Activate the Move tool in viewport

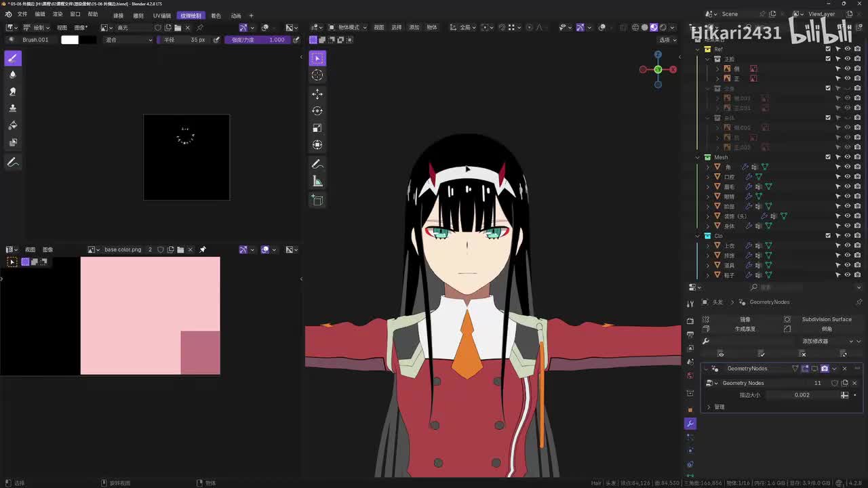[317, 94]
